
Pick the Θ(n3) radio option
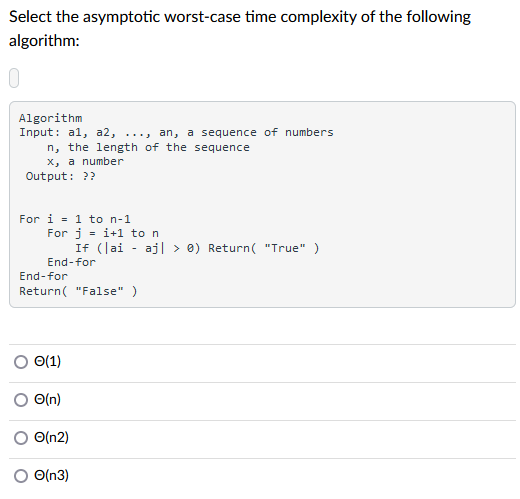tap(21, 476)
